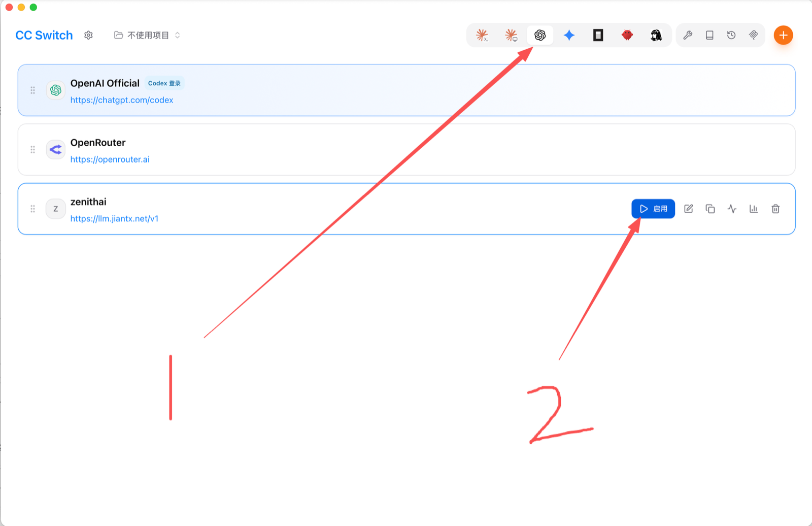Select the anime girl avatar app icon
This screenshot has height=526, width=812.
click(x=656, y=35)
